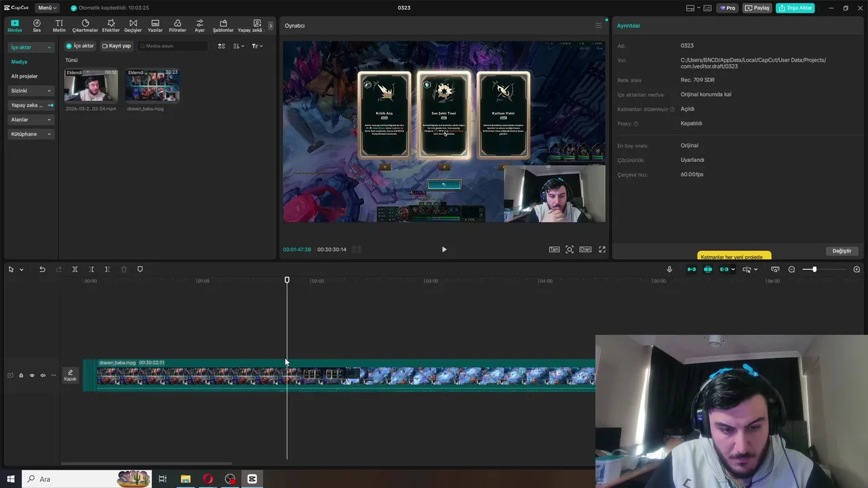Focus the Medya arayın search field

[x=173, y=46]
